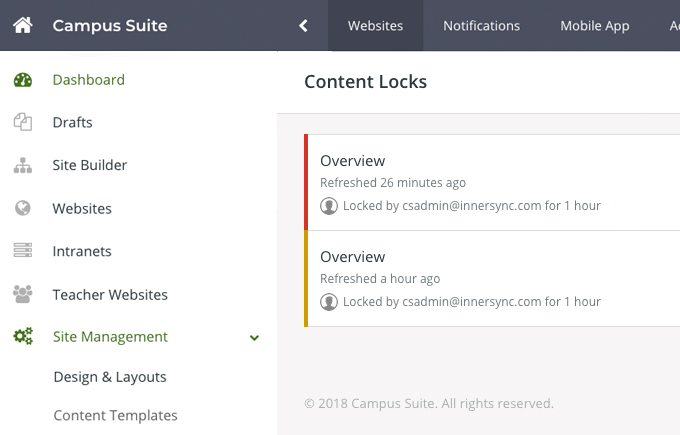Click the Teacher Websites people icon
The image size is (680, 435).
tap(23, 295)
